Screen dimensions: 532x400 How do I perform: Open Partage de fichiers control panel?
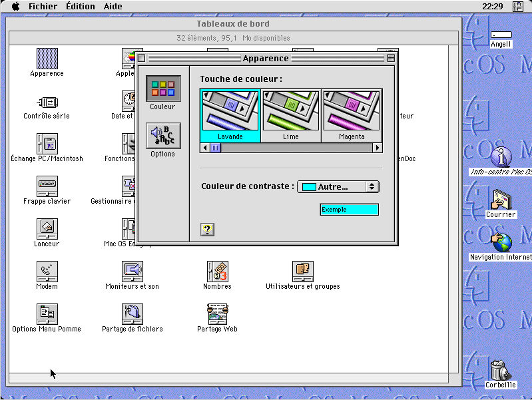pos(133,314)
